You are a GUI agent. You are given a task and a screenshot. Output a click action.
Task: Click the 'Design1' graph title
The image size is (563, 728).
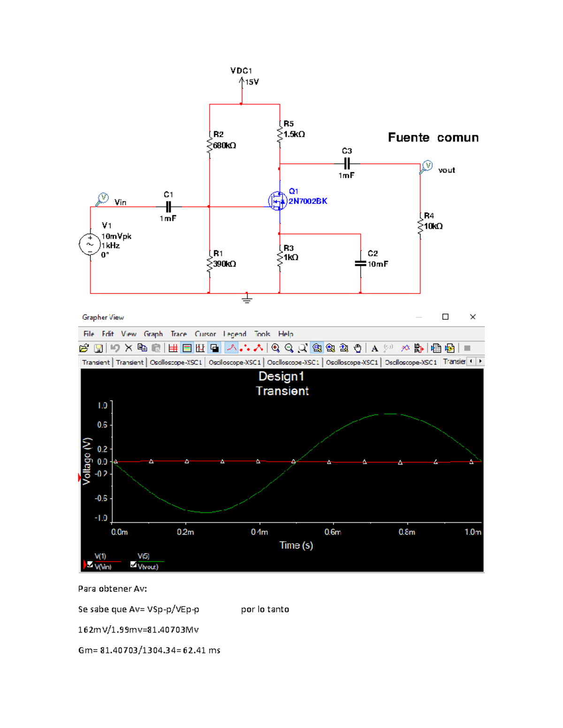(x=281, y=376)
